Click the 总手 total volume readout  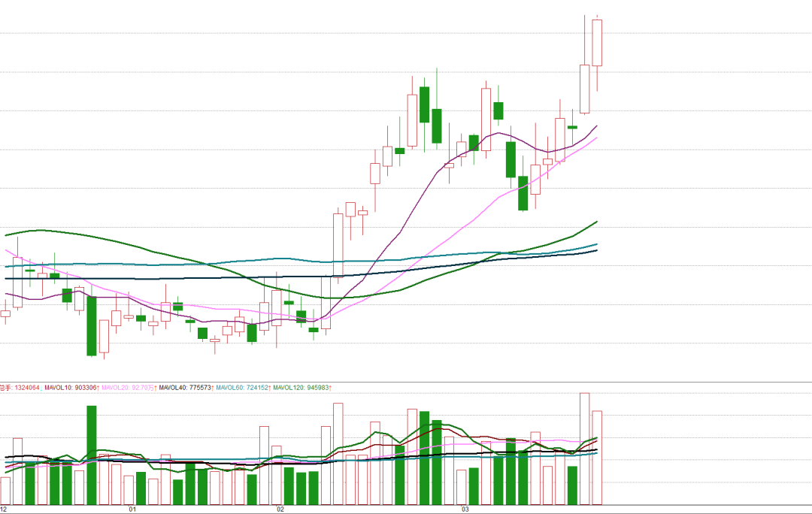point(20,388)
